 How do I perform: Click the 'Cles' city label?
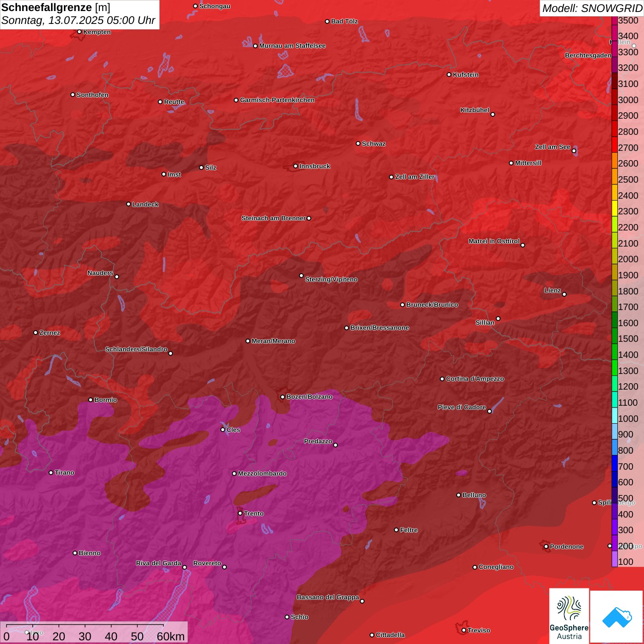[x=233, y=430]
